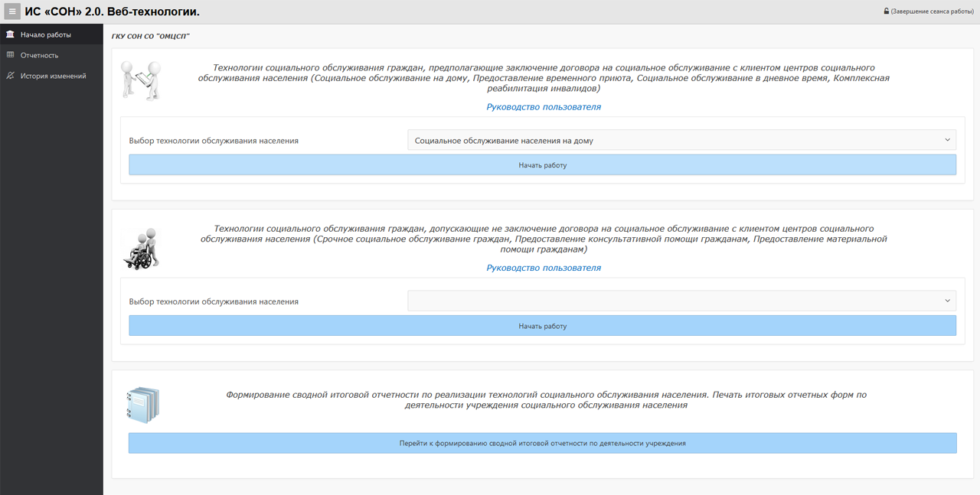Expand the empty technology selection dropdown
Screen dimensions: 980x495
[681, 301]
